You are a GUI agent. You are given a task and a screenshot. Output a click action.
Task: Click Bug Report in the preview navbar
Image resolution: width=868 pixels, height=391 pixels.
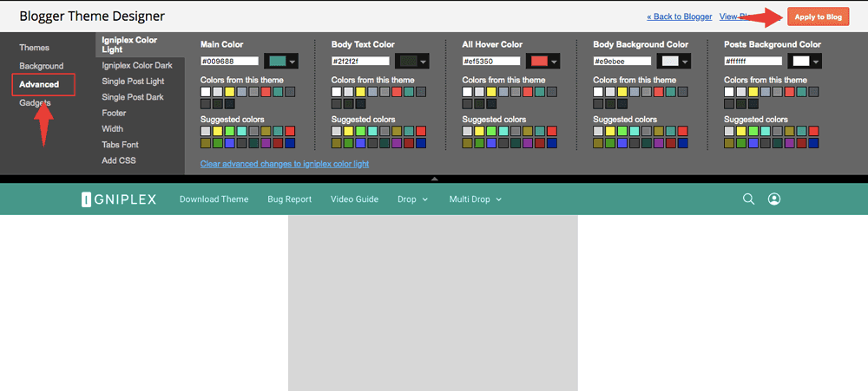pos(290,199)
